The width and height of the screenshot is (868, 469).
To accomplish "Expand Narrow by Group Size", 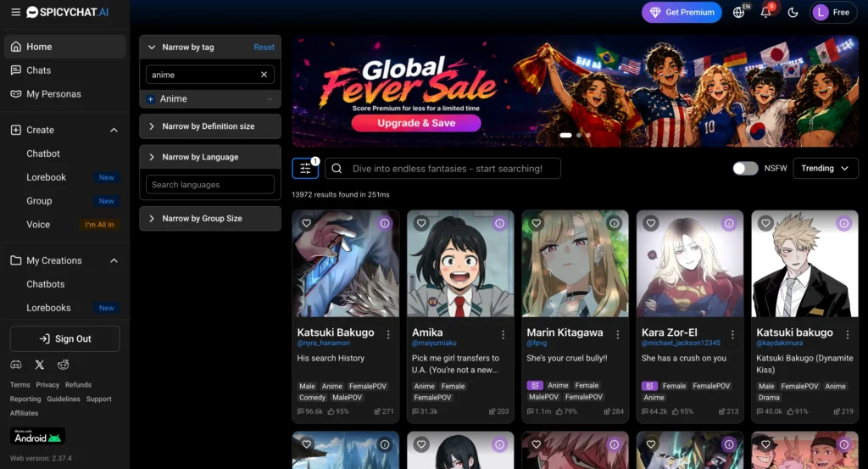I will tap(210, 219).
